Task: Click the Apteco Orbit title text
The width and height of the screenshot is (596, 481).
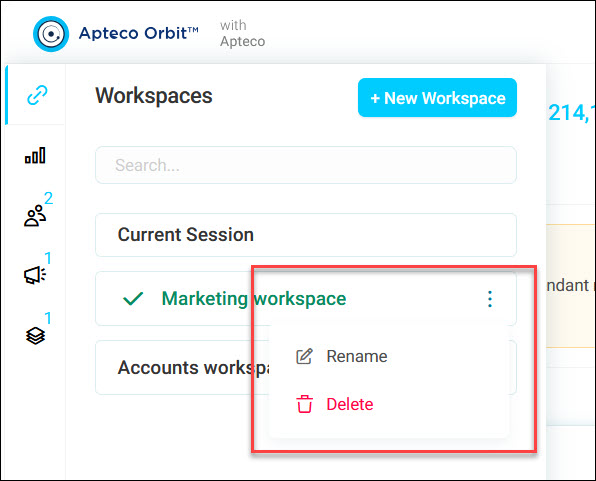Action: pos(139,33)
